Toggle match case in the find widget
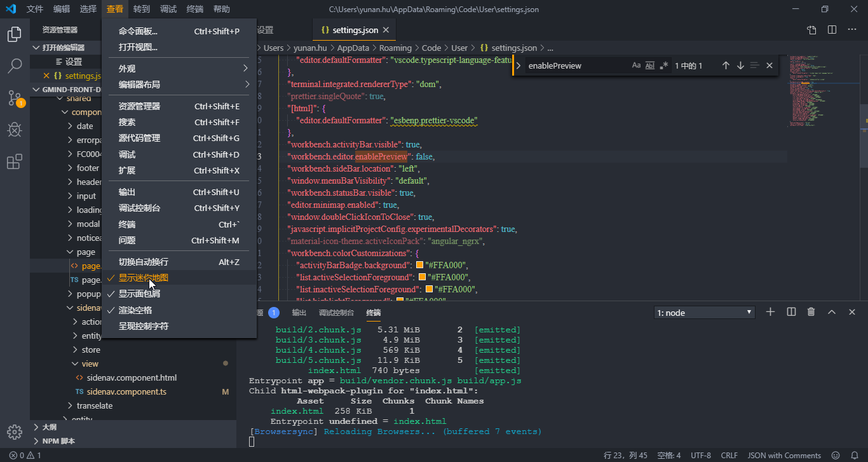This screenshot has height=462, width=868. pyautogui.click(x=636, y=65)
